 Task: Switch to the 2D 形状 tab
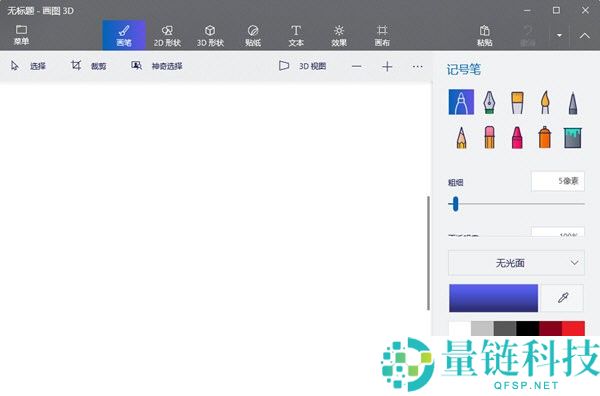tap(167, 35)
